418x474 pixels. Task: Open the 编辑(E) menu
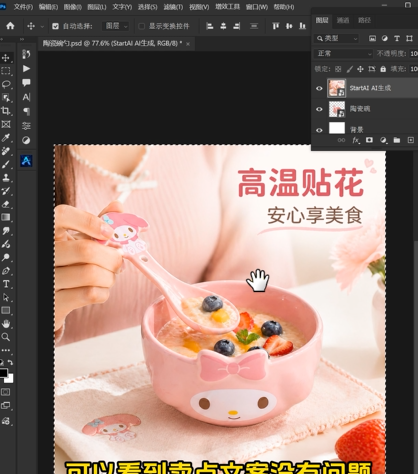tap(48, 7)
